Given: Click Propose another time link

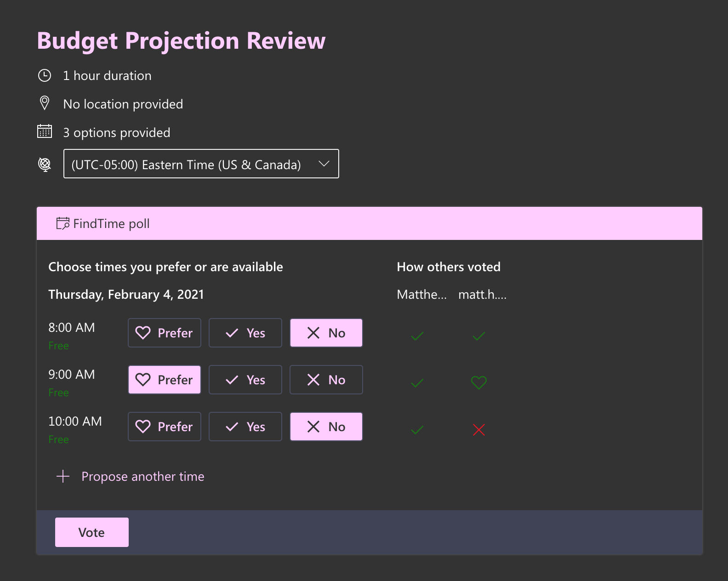Looking at the screenshot, I should click(142, 477).
